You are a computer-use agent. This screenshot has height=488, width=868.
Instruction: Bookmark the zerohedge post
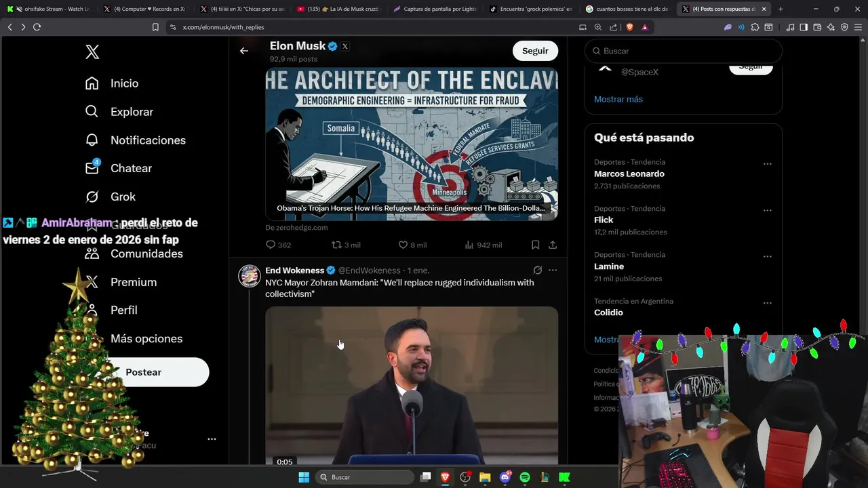coord(536,245)
